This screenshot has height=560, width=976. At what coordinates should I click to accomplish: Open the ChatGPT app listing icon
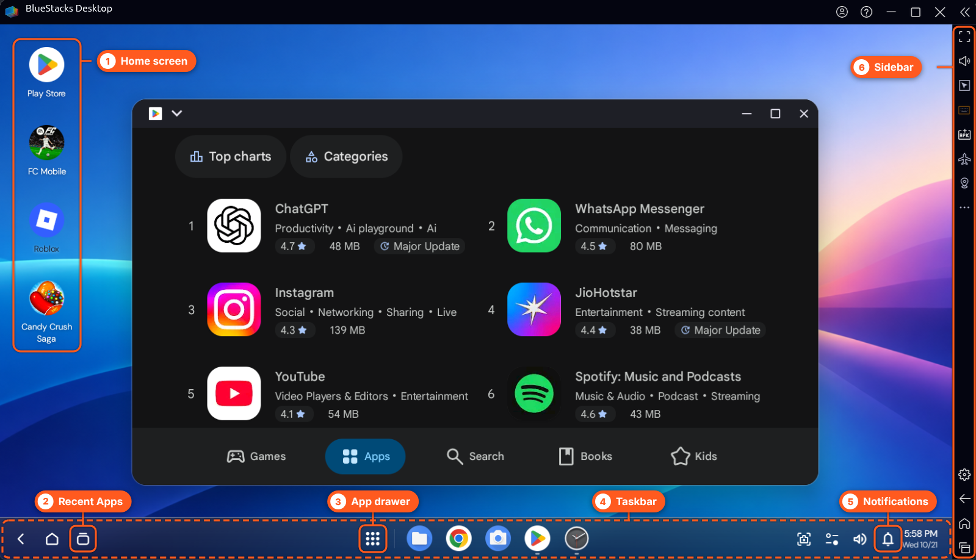coord(234,226)
